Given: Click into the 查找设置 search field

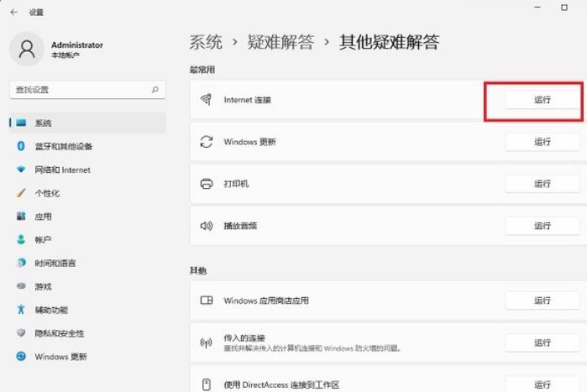Looking at the screenshot, I should (x=87, y=90).
